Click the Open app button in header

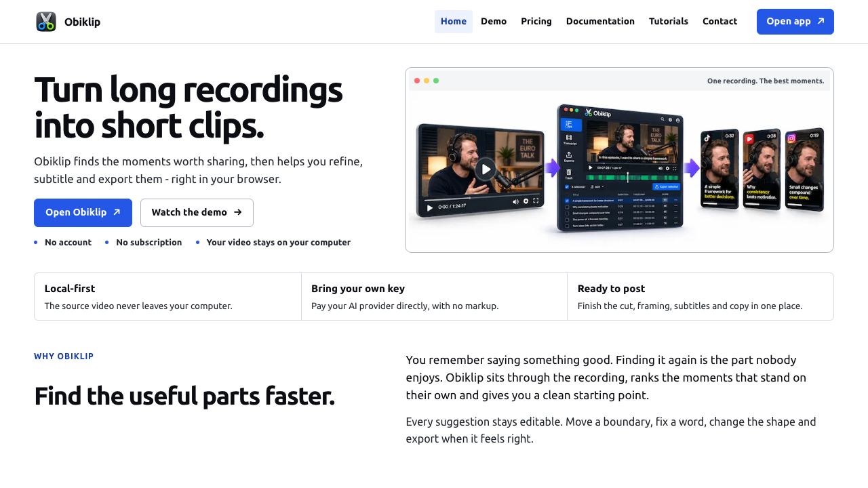coord(795,22)
